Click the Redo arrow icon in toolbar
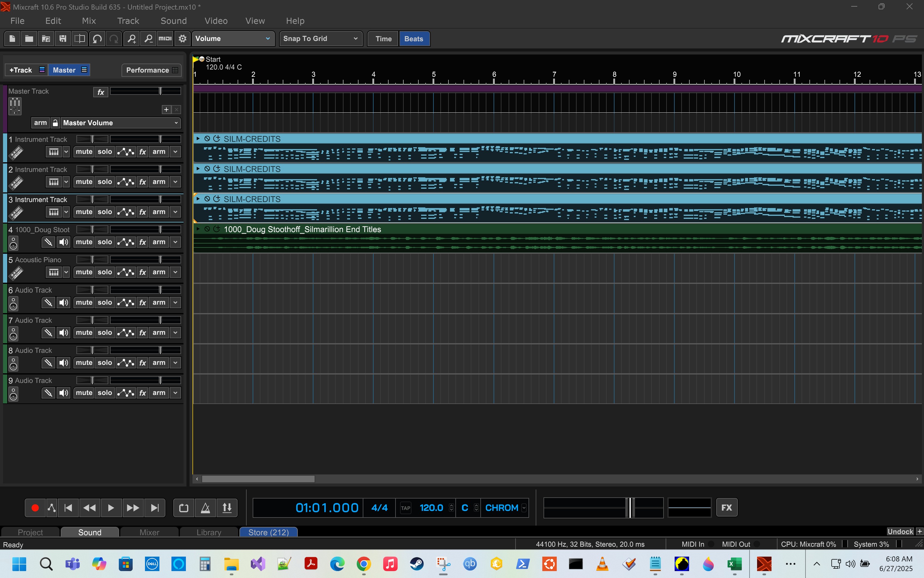The width and height of the screenshot is (924, 578). pyautogui.click(x=114, y=39)
